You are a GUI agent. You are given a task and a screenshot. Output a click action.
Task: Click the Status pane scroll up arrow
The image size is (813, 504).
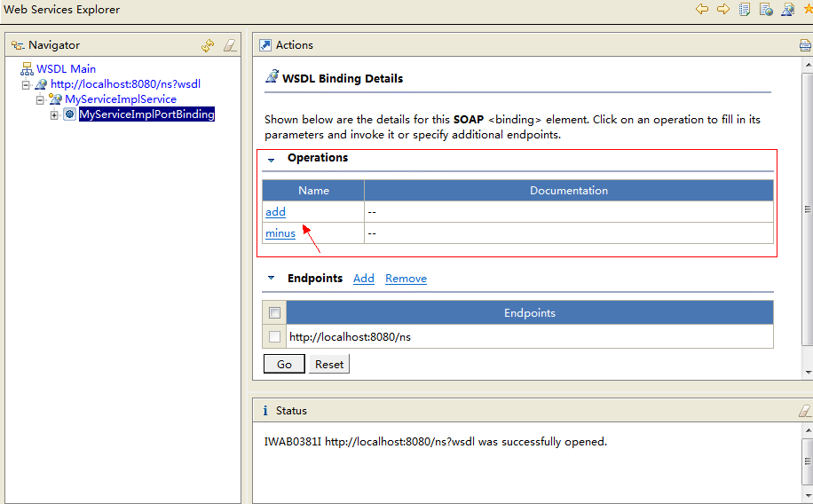[x=808, y=430]
